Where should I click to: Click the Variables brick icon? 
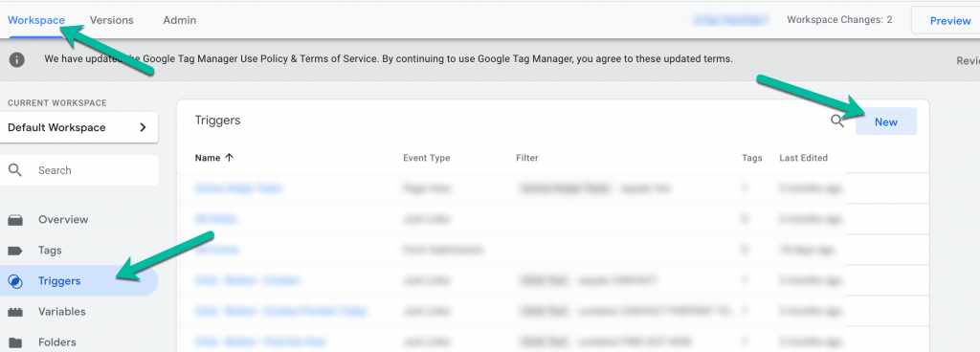15,312
